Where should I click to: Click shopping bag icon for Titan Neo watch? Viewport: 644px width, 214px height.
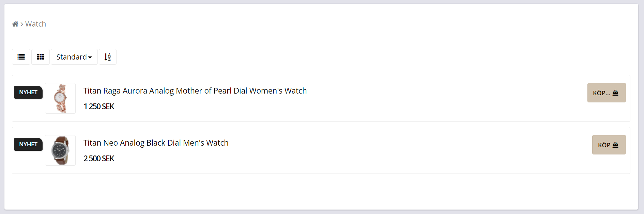615,145
